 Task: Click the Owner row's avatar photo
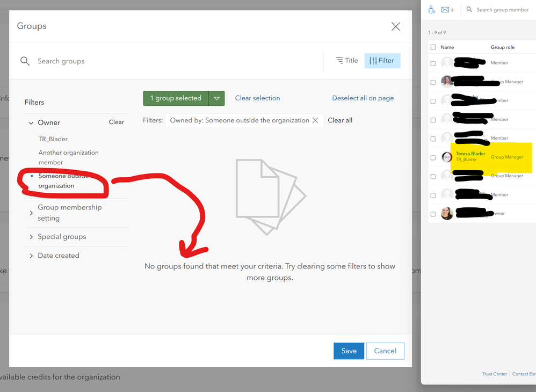447,214
